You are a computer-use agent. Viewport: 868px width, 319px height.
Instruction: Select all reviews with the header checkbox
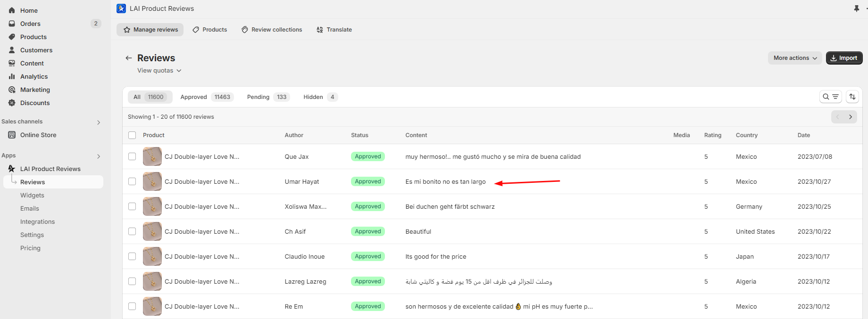click(132, 135)
